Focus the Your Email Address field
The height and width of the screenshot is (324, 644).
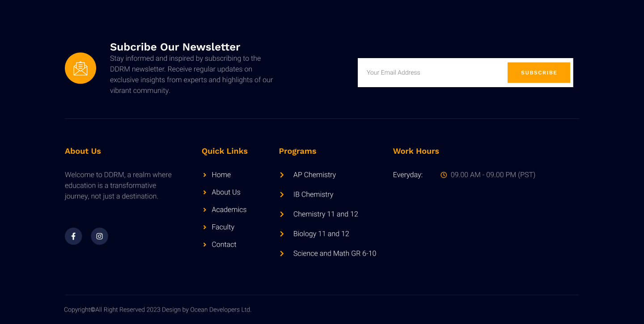tap(432, 72)
